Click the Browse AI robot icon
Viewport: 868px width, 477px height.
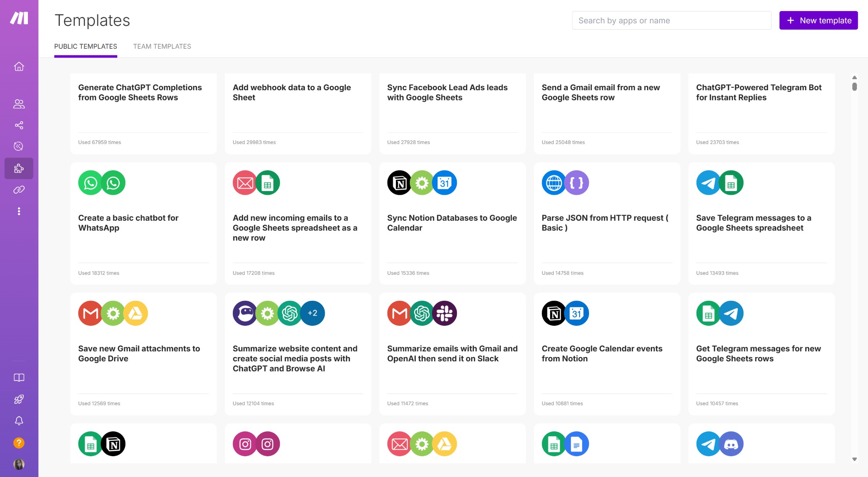(x=245, y=313)
